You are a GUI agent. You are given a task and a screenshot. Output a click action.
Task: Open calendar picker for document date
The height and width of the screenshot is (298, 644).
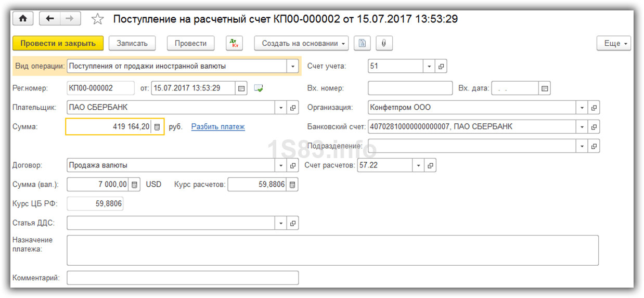tap(241, 88)
